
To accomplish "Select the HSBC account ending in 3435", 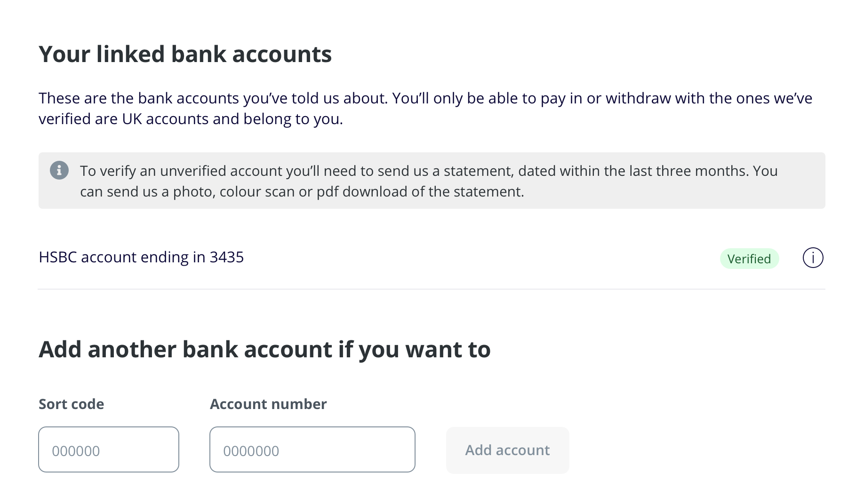I will click(141, 257).
